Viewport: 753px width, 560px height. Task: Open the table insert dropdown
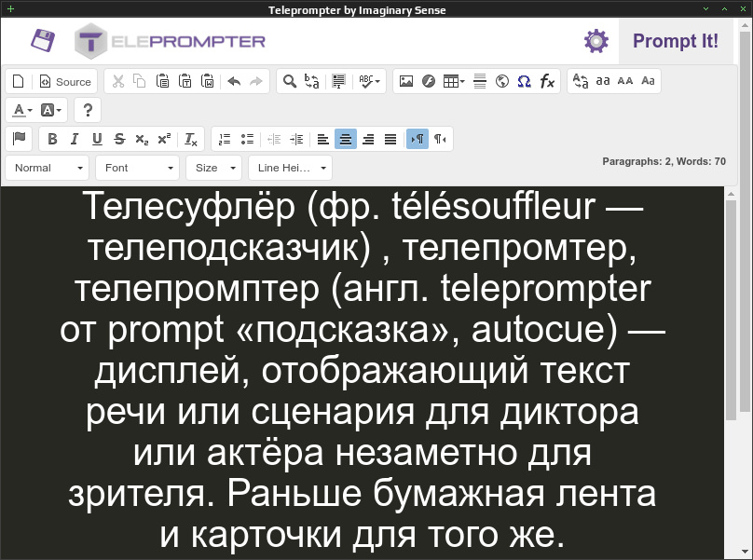pyautogui.click(x=454, y=81)
